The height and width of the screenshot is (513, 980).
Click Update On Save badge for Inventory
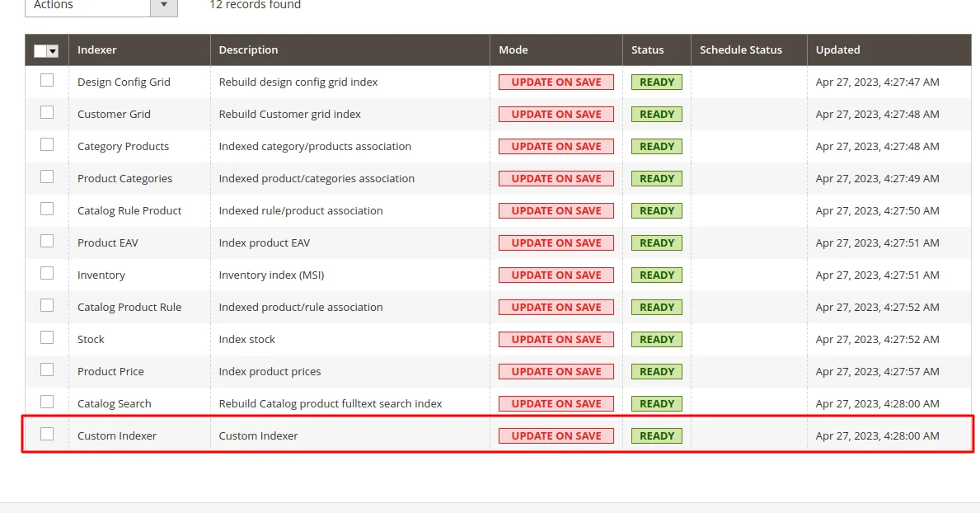coord(556,275)
